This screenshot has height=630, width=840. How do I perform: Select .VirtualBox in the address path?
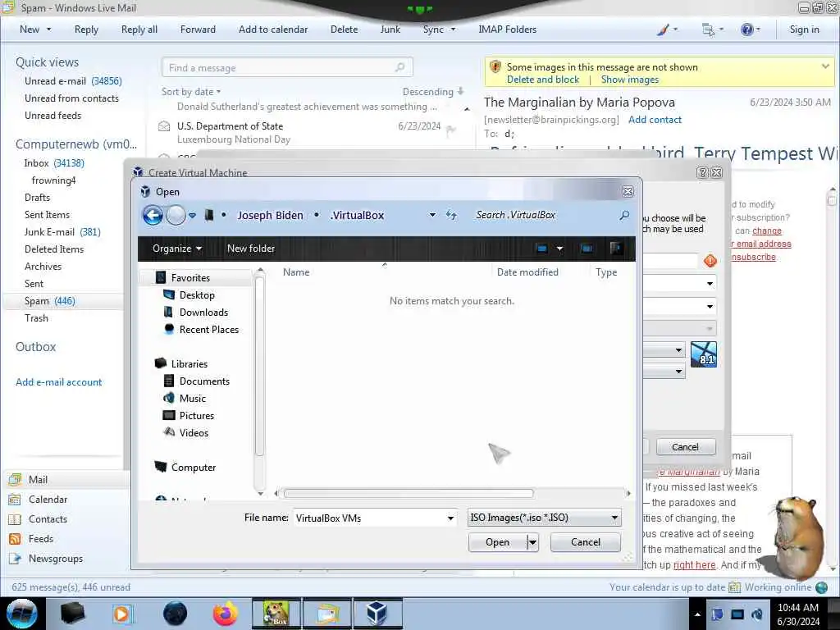[358, 216]
